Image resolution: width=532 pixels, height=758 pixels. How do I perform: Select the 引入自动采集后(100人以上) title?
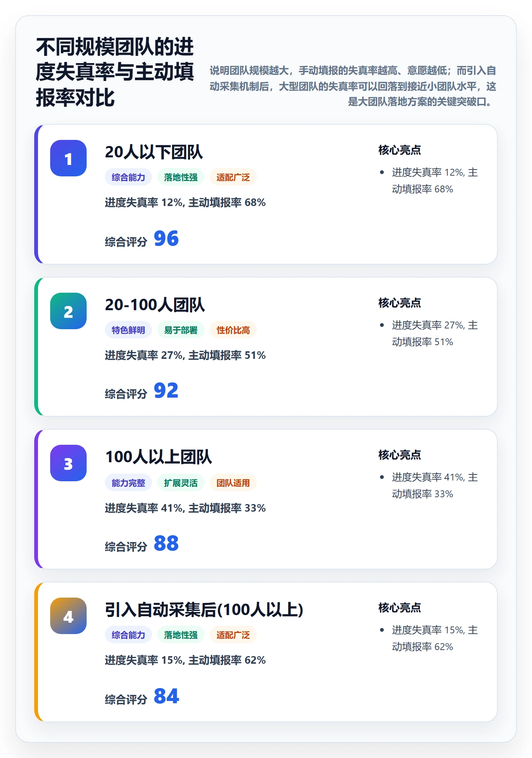204,610
